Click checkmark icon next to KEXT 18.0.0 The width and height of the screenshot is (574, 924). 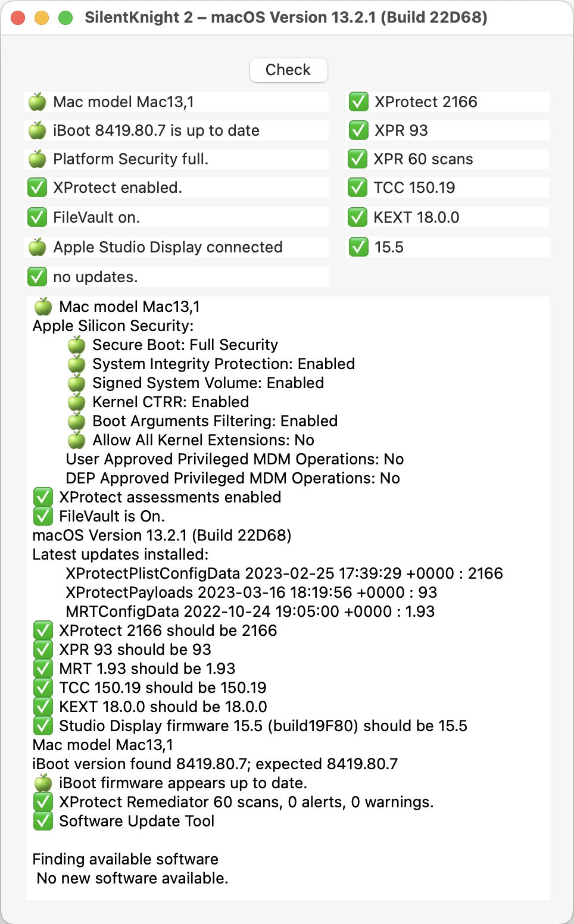pyautogui.click(x=358, y=217)
